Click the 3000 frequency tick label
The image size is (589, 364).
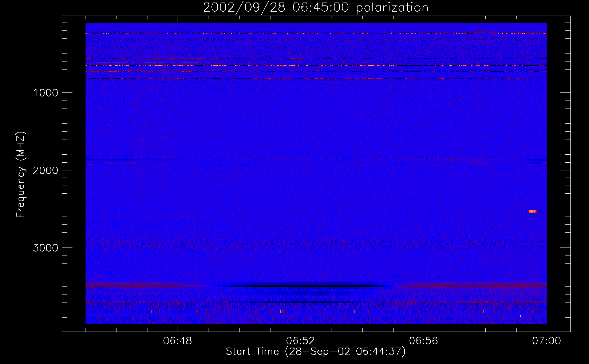point(45,248)
